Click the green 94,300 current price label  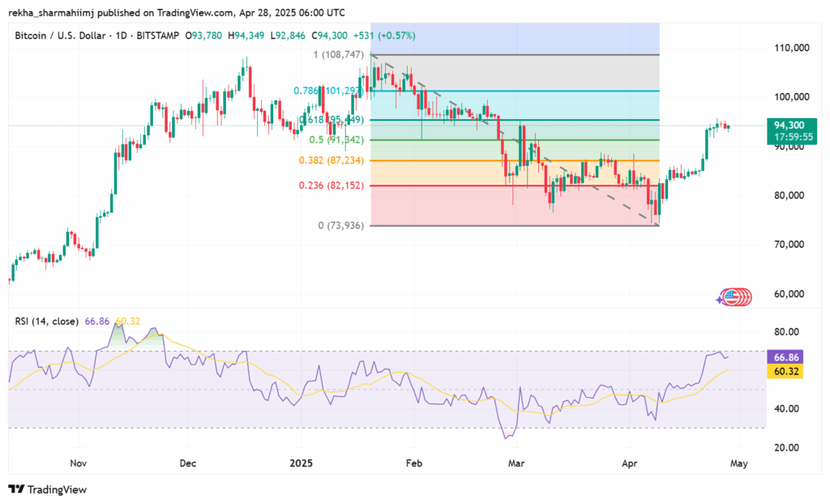click(x=789, y=125)
